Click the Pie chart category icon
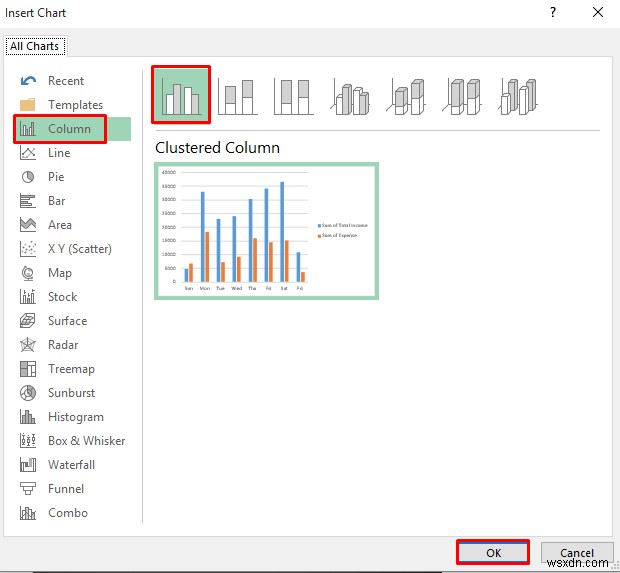 (x=28, y=177)
